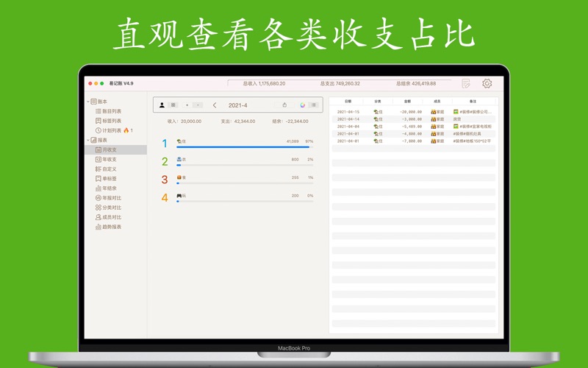This screenshot has width=588, height=368.
Task: Select 月收支 report in sidebar
Action: pos(115,150)
